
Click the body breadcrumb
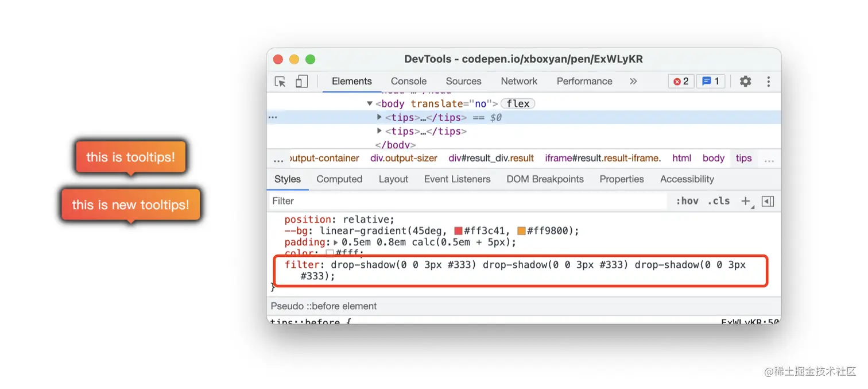pos(714,158)
